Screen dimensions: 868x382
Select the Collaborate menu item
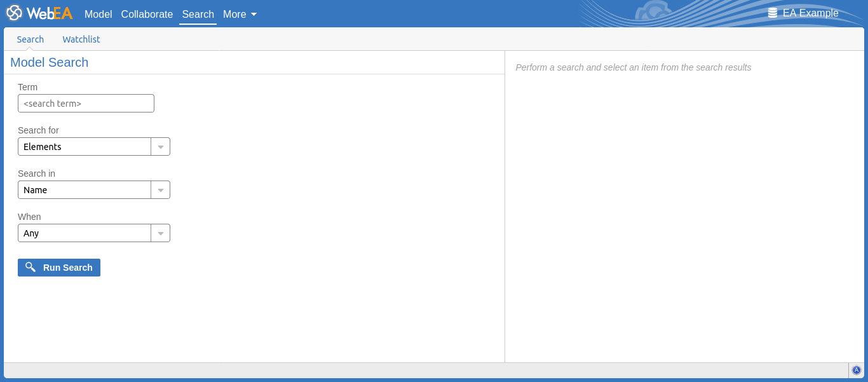pos(147,14)
